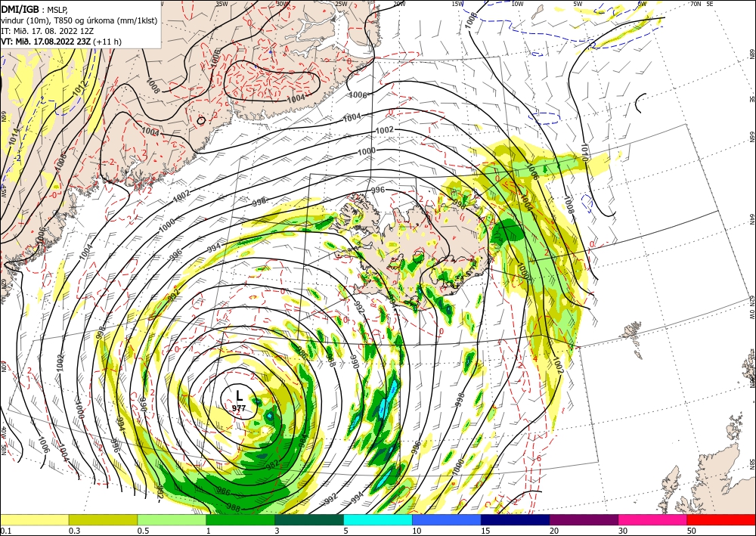Select the pink 30 mm legend color block
Image resolution: width=756 pixels, height=536 pixels.
[653, 519]
